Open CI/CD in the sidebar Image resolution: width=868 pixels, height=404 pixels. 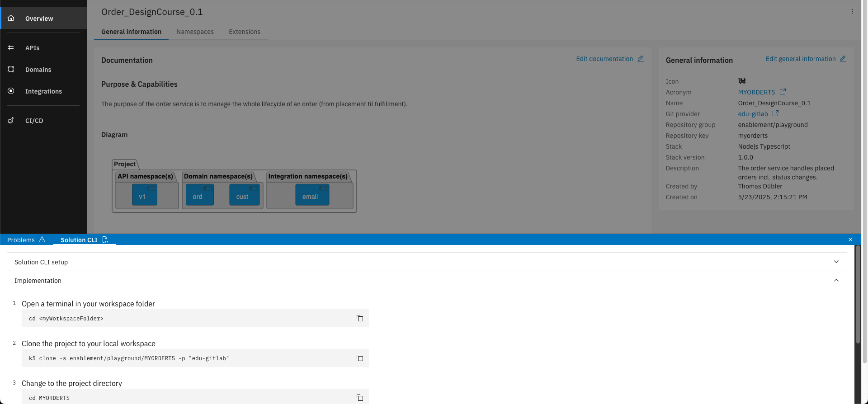click(x=34, y=121)
